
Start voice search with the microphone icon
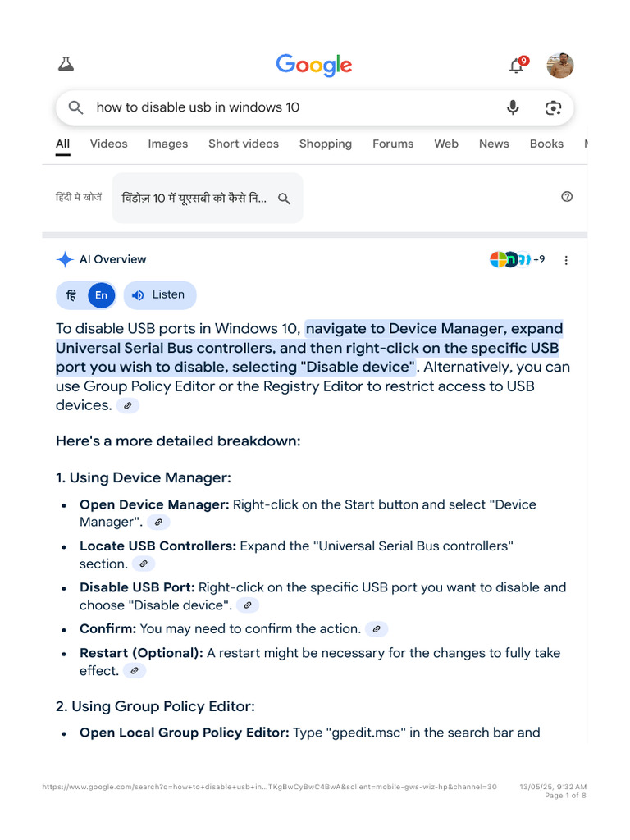(x=513, y=107)
